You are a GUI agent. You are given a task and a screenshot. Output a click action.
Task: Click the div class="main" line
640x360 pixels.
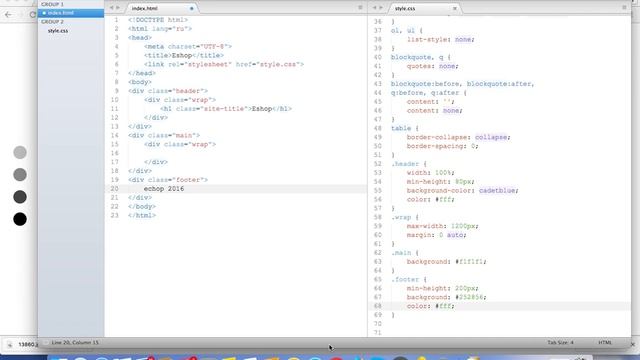[x=164, y=136]
